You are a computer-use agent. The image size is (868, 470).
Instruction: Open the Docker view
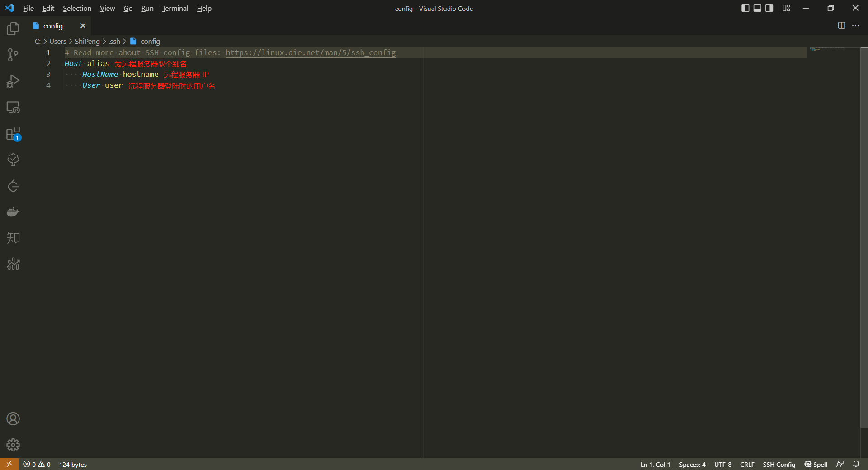[x=13, y=212]
